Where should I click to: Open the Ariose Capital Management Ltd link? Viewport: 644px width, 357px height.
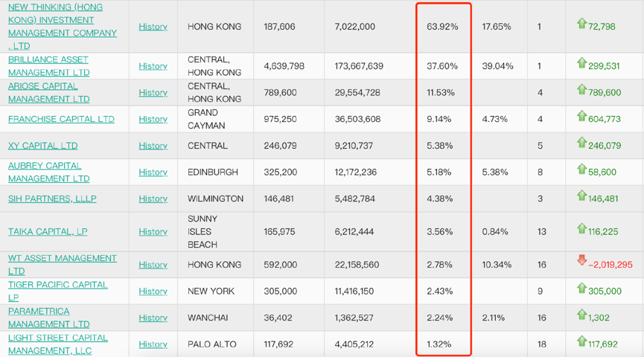click(48, 92)
